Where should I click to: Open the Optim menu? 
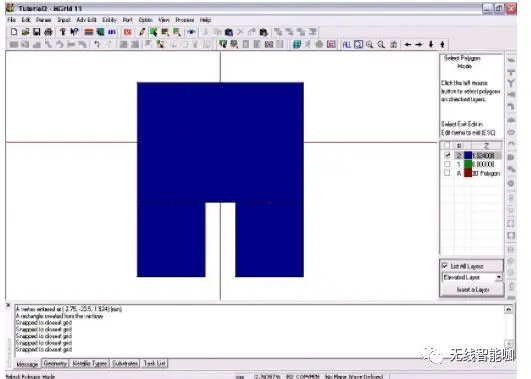tap(145, 20)
